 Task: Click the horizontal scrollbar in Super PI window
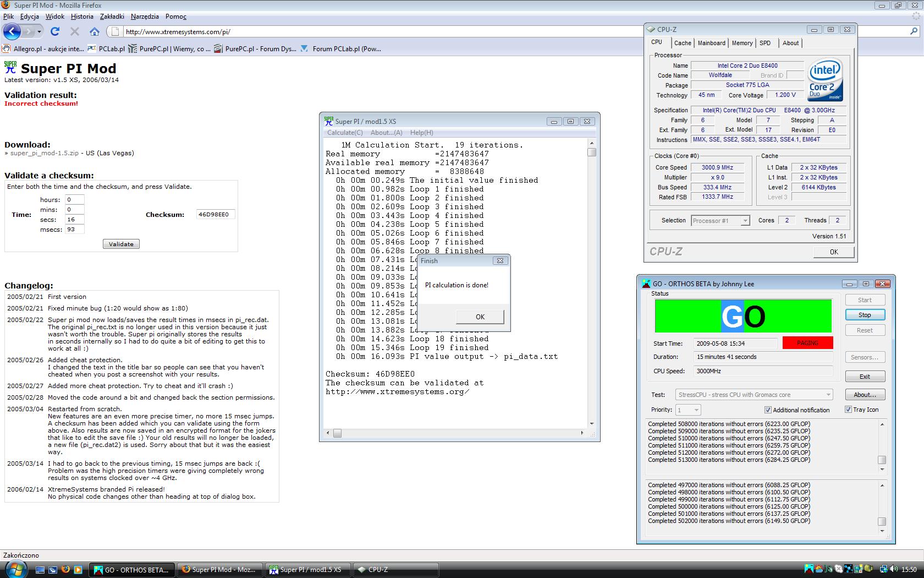click(x=455, y=433)
